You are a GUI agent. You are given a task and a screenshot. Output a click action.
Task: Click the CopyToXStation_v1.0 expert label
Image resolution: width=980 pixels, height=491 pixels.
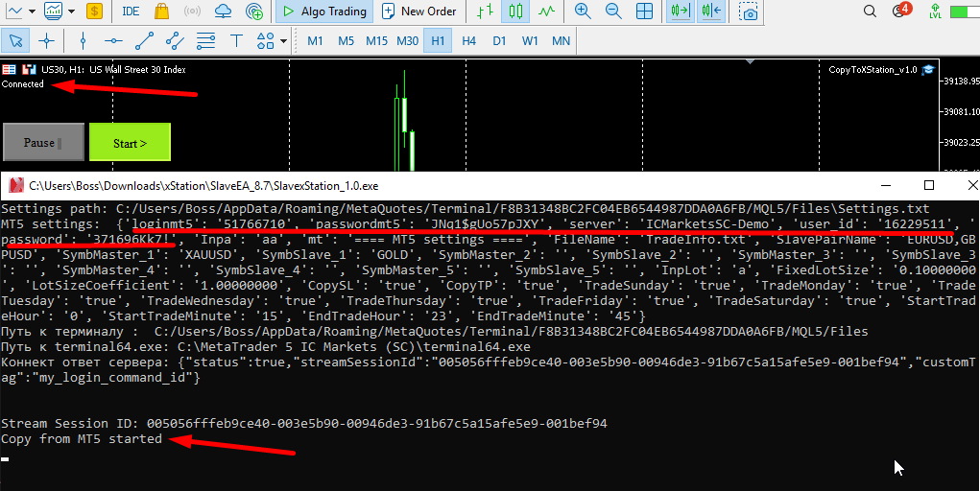(872, 69)
